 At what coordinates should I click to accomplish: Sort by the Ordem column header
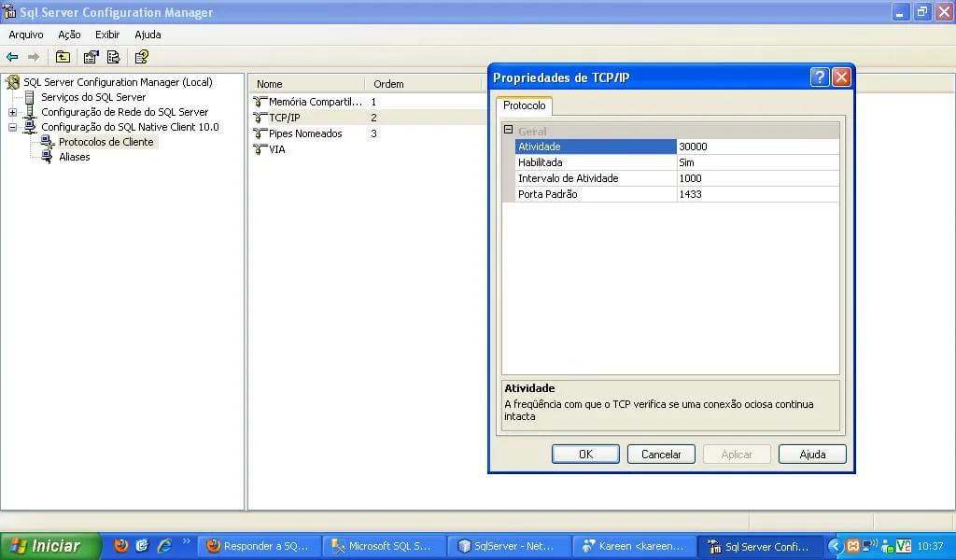click(x=424, y=84)
